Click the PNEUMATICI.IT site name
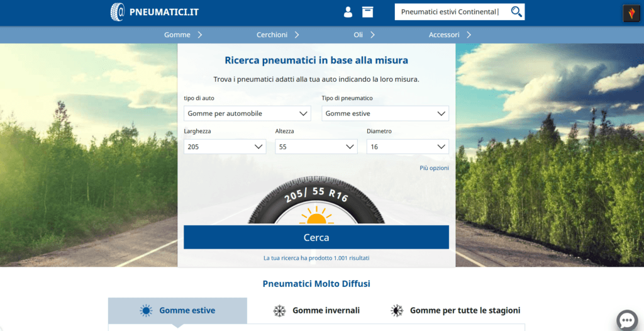Image resolution: width=644 pixels, height=331 pixels. pyautogui.click(x=164, y=12)
